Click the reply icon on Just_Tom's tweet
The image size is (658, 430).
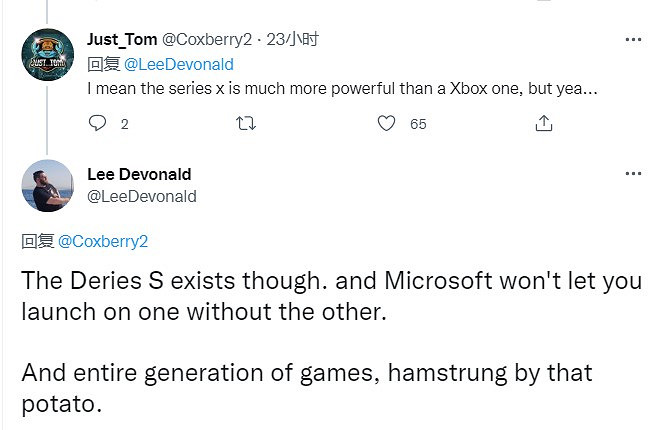[x=97, y=124]
